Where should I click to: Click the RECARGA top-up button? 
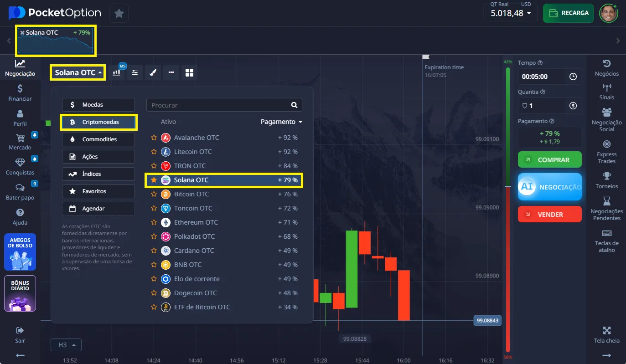(569, 13)
